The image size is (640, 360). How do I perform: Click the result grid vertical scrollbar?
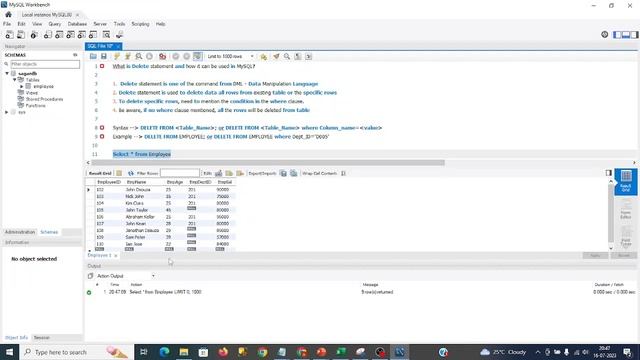tap(611, 213)
